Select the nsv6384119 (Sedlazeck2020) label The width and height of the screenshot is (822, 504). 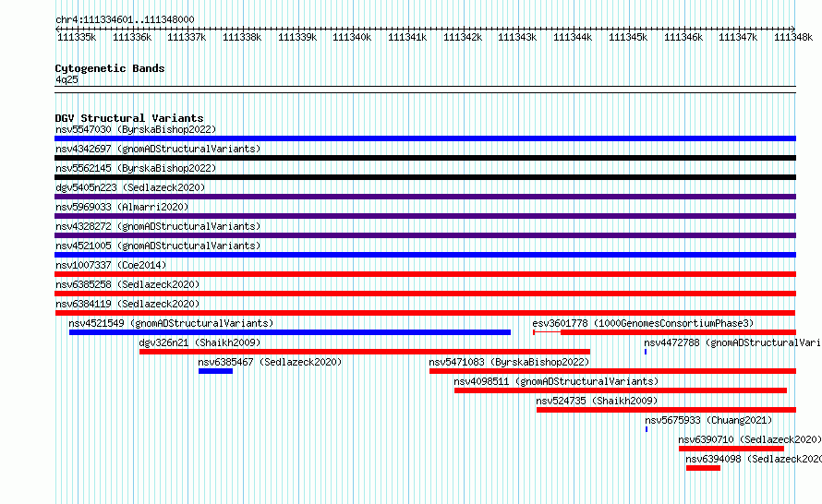pyautogui.click(x=127, y=304)
